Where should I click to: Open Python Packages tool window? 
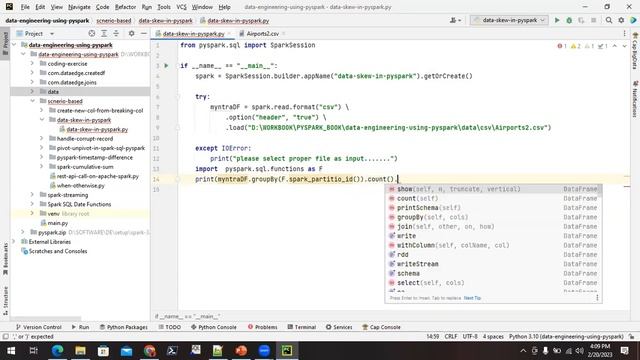(x=124, y=327)
